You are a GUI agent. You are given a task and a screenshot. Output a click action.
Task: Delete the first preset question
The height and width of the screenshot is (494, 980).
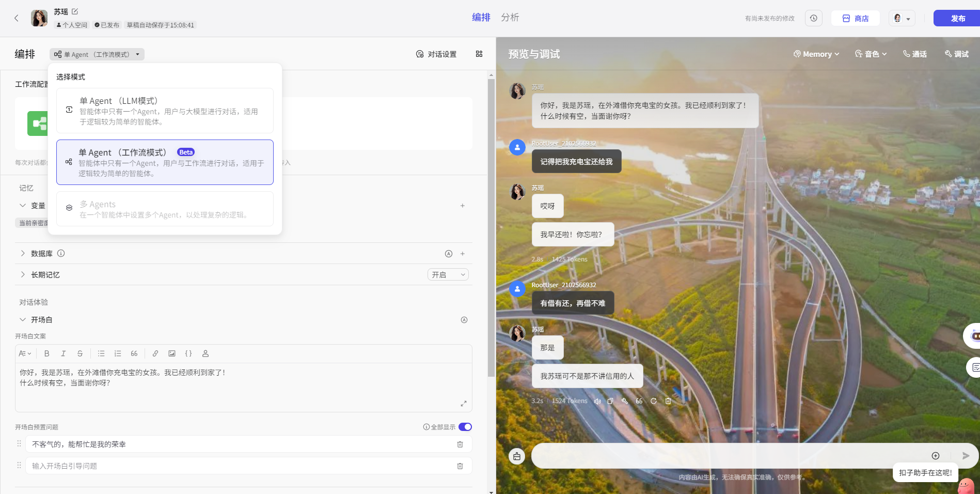(x=460, y=444)
